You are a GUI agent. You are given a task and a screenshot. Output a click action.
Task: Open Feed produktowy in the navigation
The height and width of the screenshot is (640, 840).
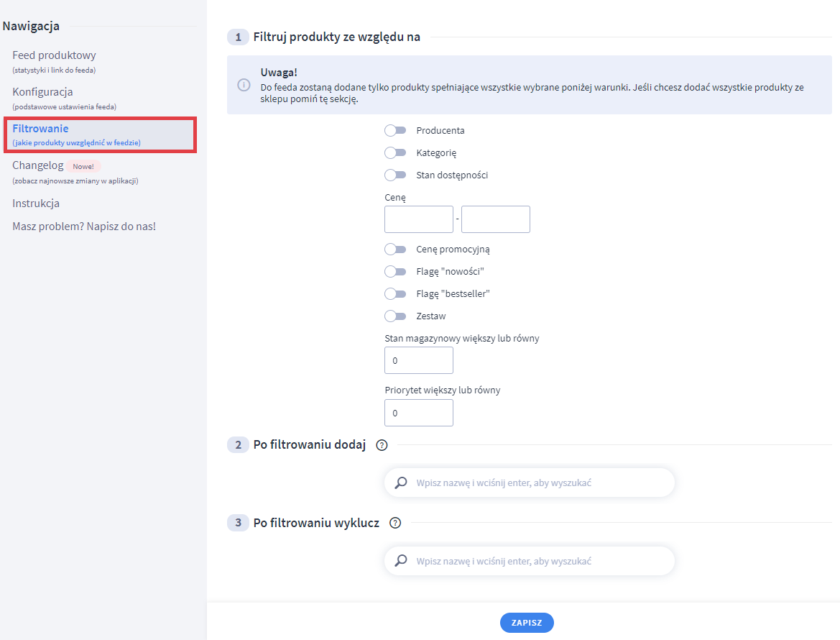tap(54, 55)
